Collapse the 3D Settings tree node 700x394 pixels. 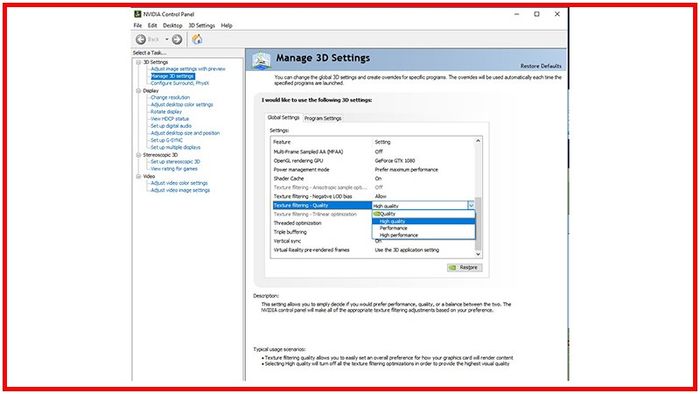tap(139, 62)
